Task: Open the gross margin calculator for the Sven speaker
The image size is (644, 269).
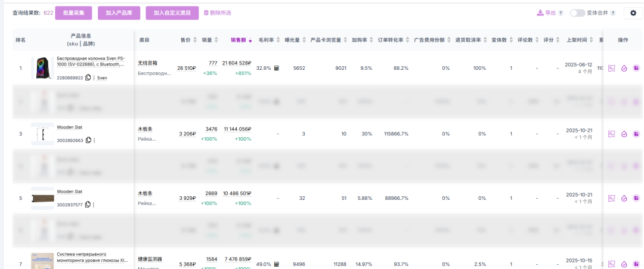Action: 276,68
